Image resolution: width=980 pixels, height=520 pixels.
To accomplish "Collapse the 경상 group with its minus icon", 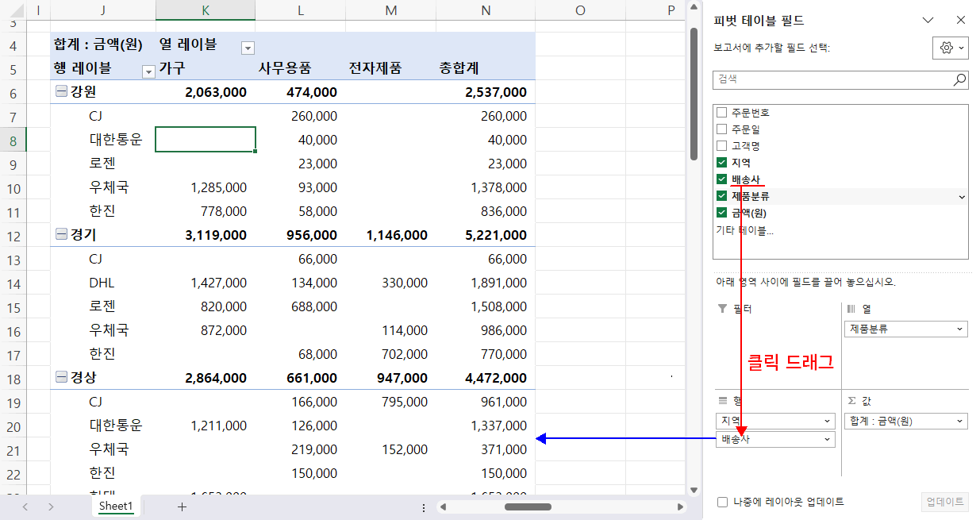I will point(62,377).
